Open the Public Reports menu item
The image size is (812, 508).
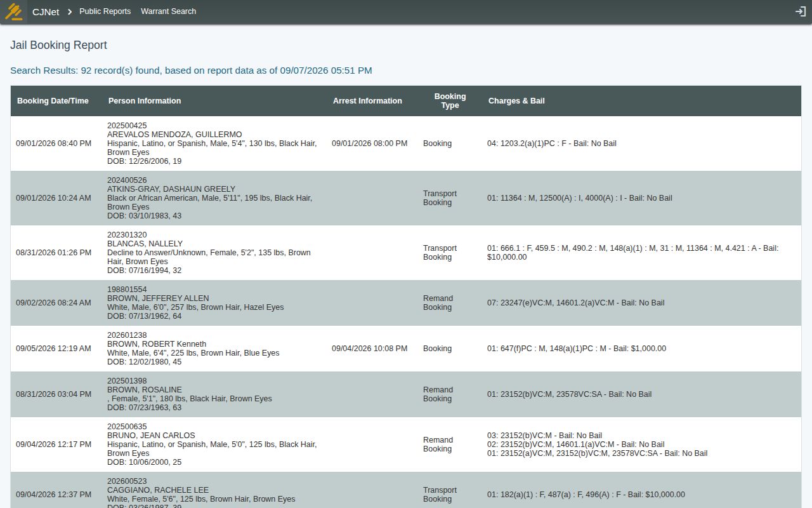[x=105, y=11]
